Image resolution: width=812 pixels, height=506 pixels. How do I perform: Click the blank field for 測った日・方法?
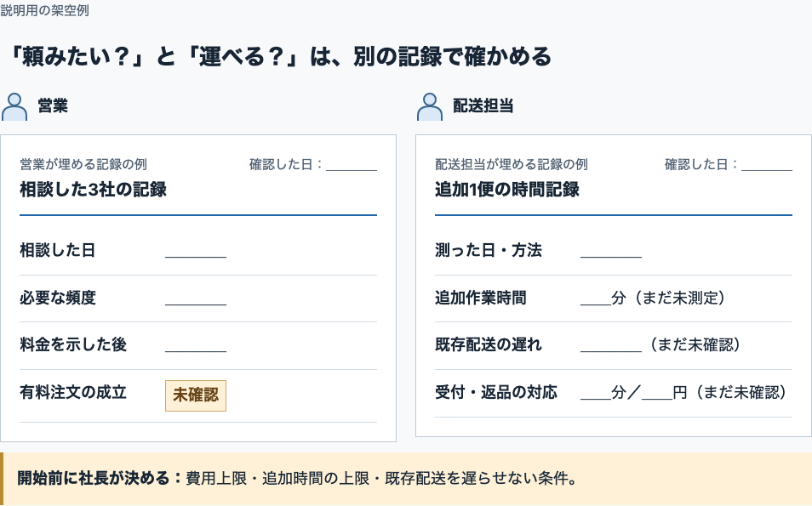[x=611, y=251]
